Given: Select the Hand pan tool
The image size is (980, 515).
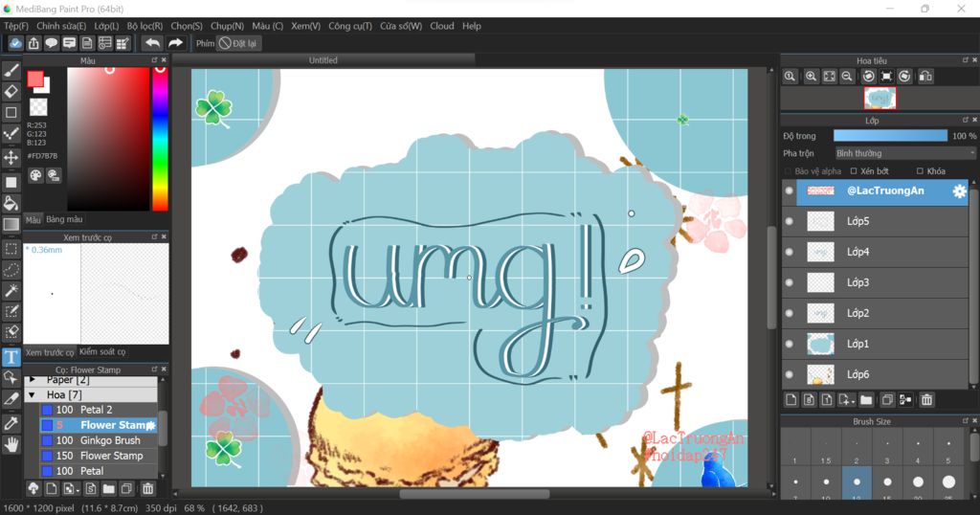Looking at the screenshot, I should 11,444.
